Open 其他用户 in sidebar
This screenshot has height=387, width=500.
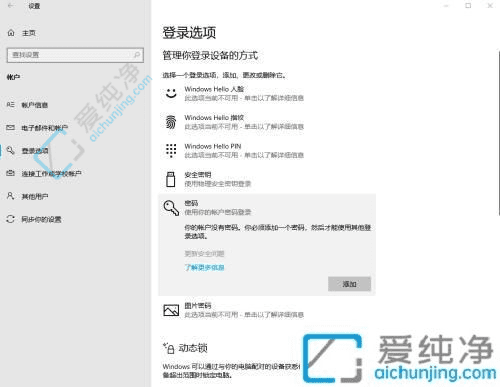(35, 196)
